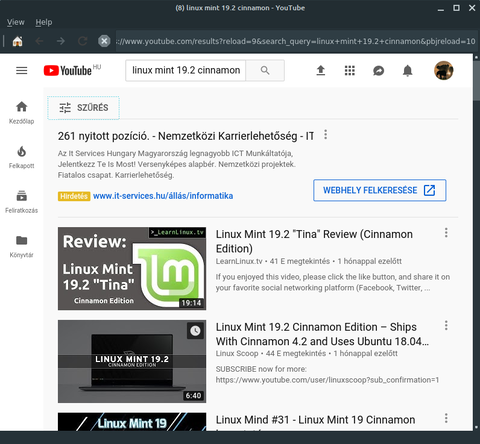Open the it-services.hu ad link

pos(163,196)
